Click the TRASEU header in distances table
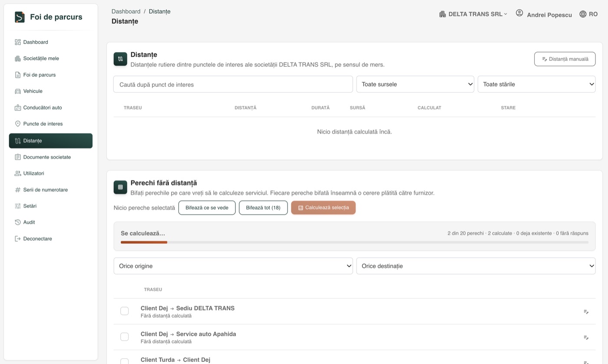 [x=133, y=108]
